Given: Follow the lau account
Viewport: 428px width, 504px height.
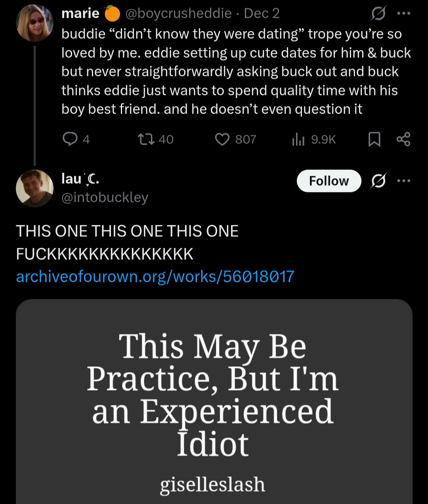Looking at the screenshot, I should coord(329,181).
